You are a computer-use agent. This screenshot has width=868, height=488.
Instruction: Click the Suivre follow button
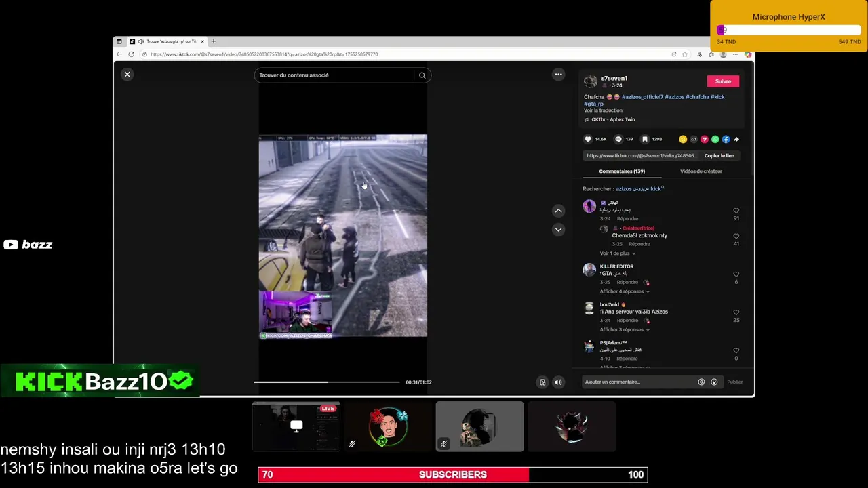pyautogui.click(x=723, y=81)
